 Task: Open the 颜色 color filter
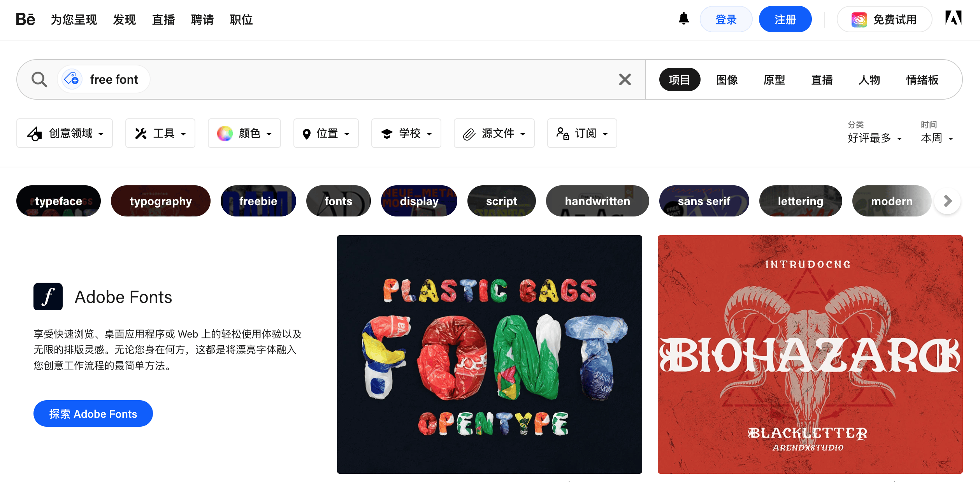point(244,133)
